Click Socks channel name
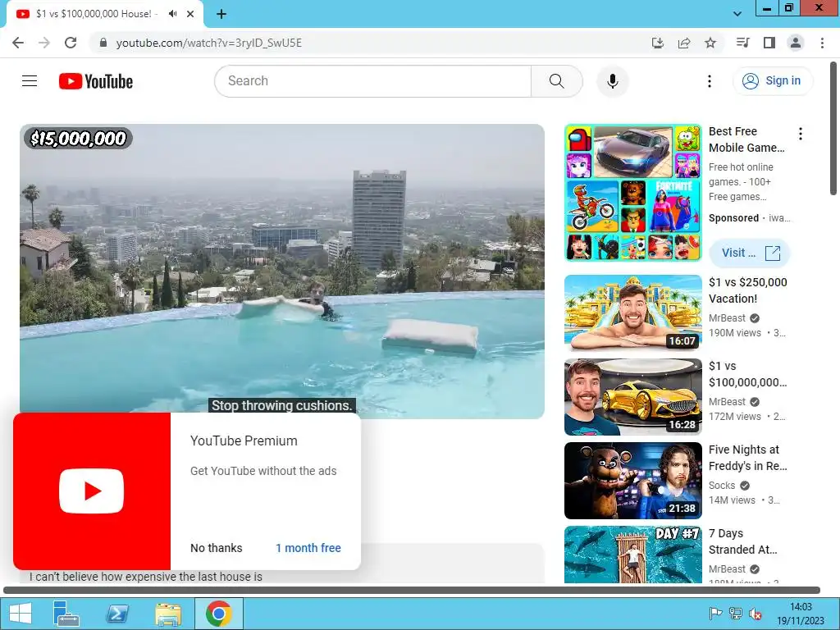 722,486
